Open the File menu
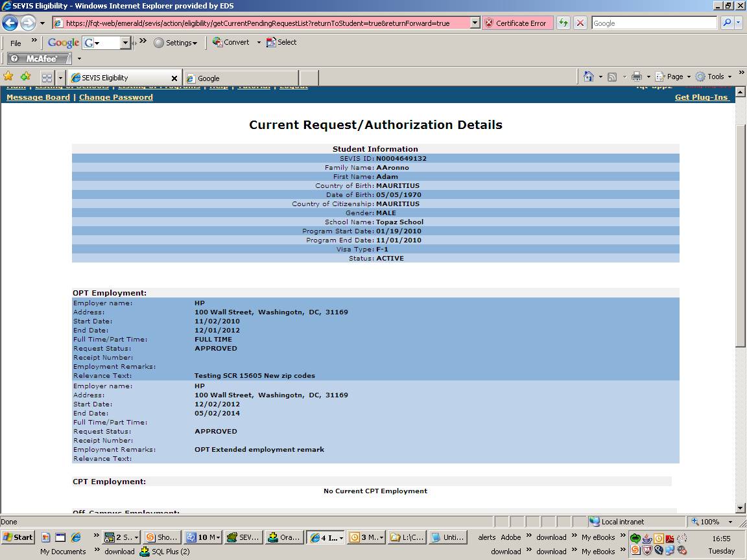The width and height of the screenshot is (747, 560). coord(16,43)
